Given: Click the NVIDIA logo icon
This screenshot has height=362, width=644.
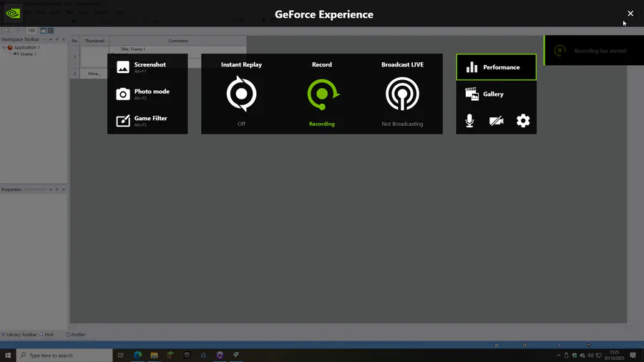Looking at the screenshot, I should coord(13,14).
